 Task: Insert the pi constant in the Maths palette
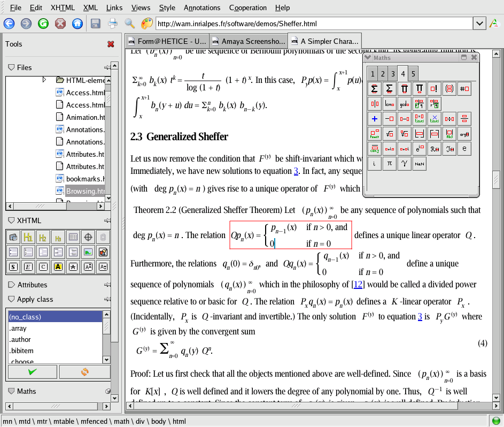(x=390, y=163)
